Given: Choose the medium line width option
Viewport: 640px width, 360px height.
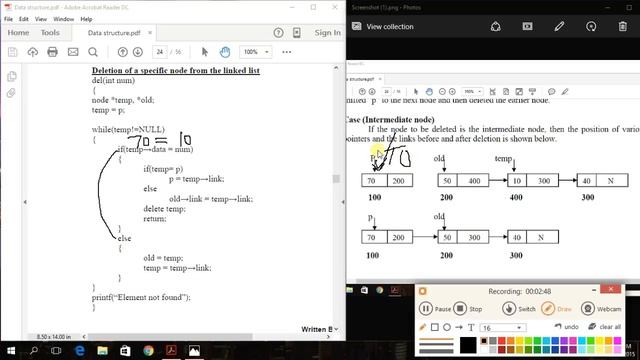Looking at the screenshot, I should [x=436, y=345].
